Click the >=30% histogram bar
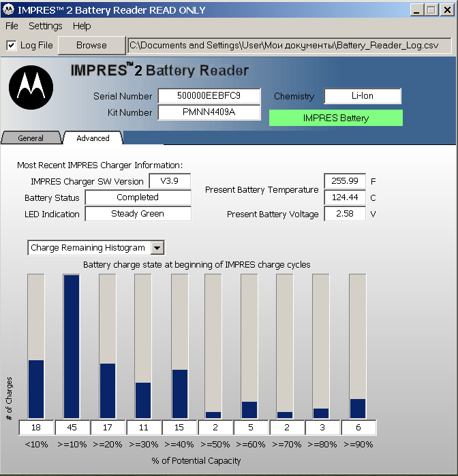Screen dimensions: 458x476 tap(143, 346)
